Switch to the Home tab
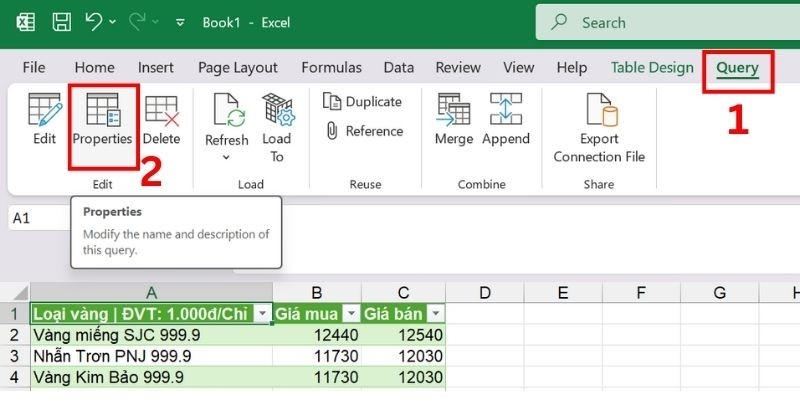 pos(94,68)
